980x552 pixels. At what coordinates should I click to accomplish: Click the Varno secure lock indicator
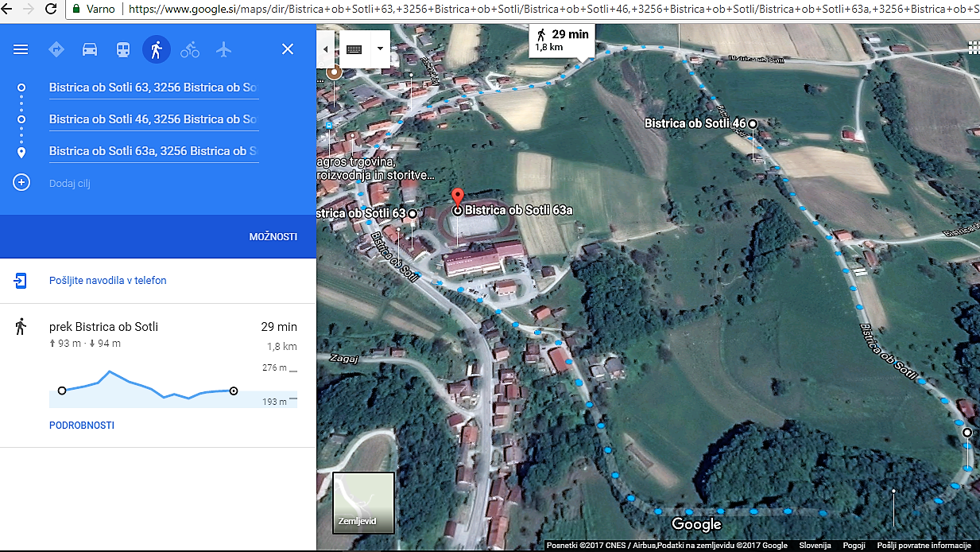point(94,10)
